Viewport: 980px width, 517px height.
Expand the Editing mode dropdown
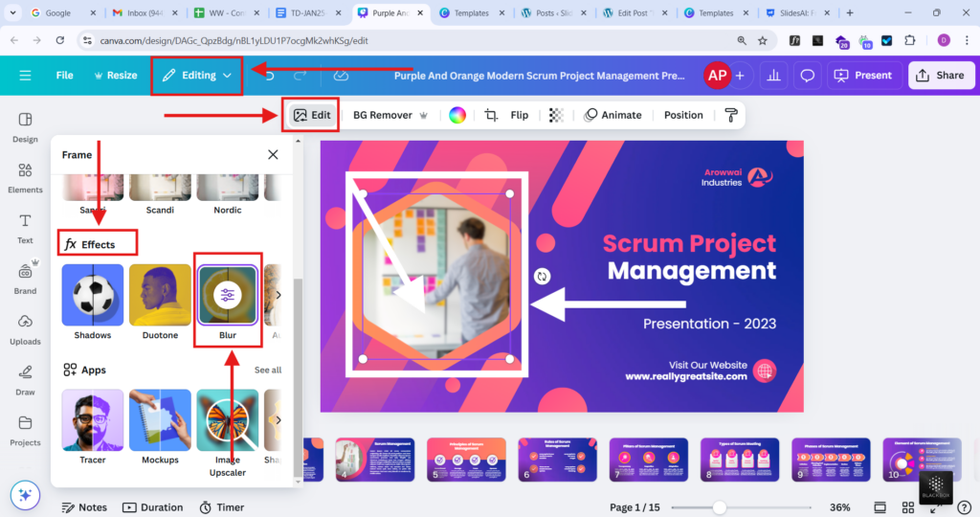pos(197,76)
